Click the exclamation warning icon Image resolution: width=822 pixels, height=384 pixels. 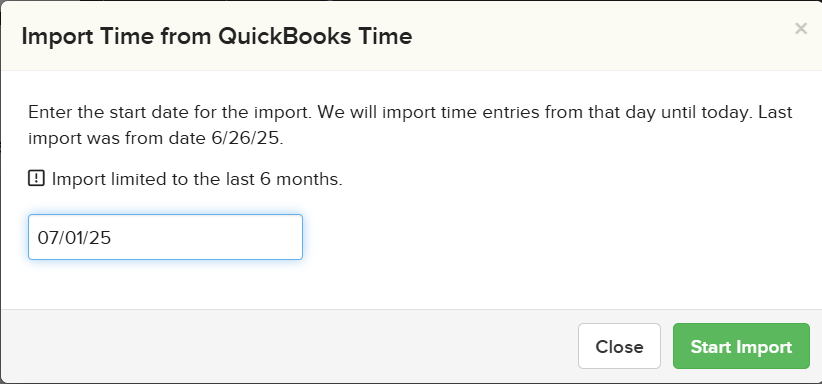(36, 178)
